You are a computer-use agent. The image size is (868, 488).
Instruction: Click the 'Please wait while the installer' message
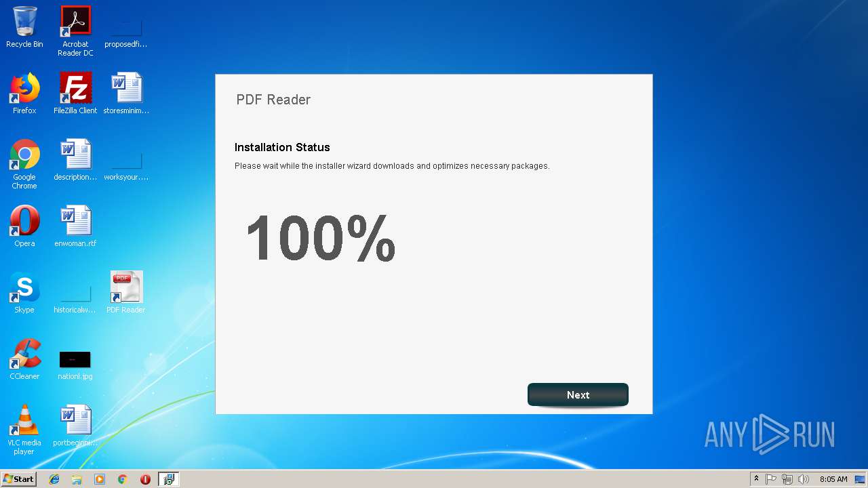click(392, 166)
